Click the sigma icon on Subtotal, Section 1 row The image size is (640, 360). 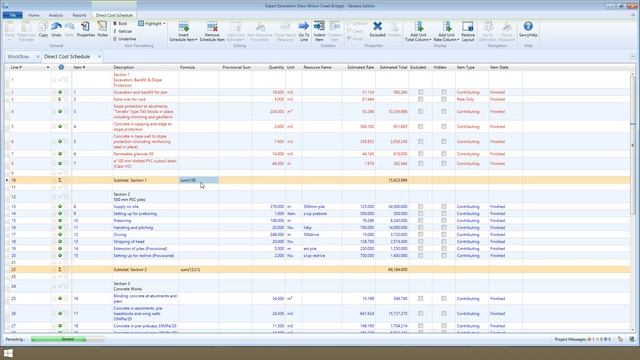(x=60, y=180)
